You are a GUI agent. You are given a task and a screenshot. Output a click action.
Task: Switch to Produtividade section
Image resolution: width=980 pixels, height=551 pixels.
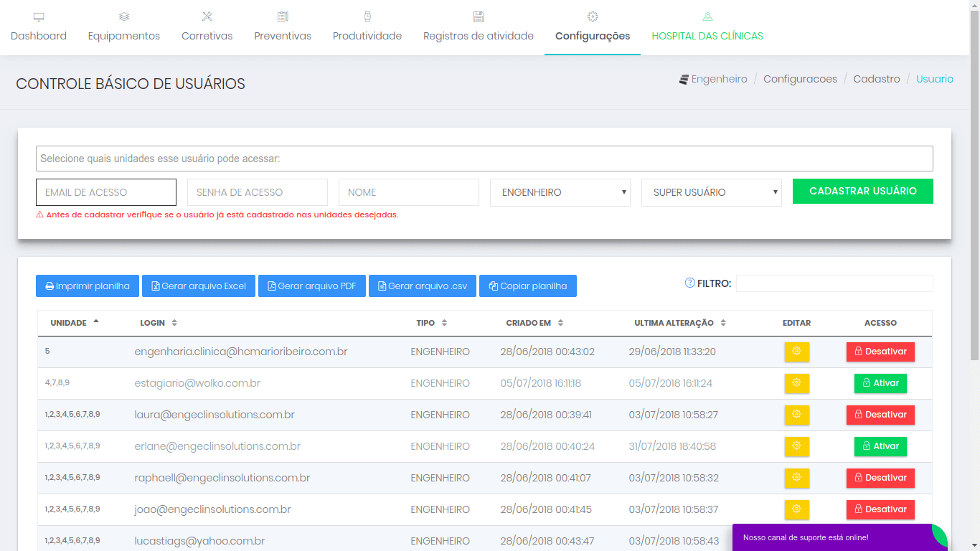click(x=367, y=27)
